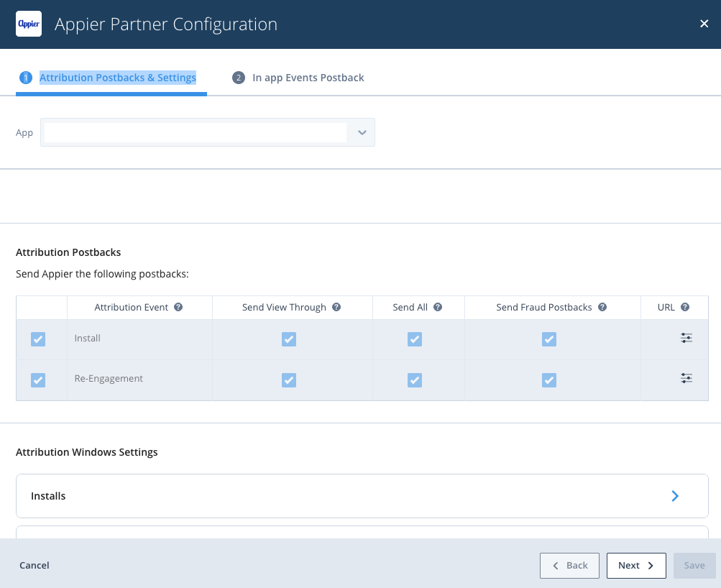Click the URL column header text

(666, 307)
